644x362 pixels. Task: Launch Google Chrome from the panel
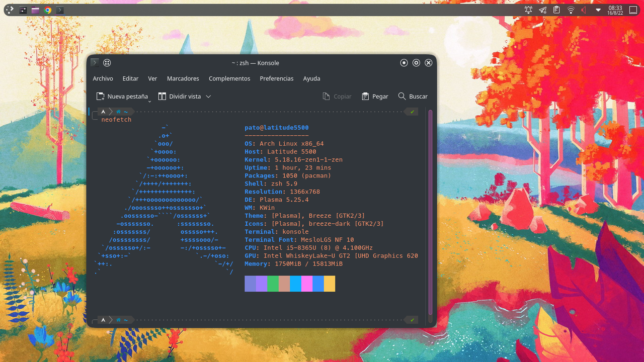pyautogui.click(x=48, y=10)
